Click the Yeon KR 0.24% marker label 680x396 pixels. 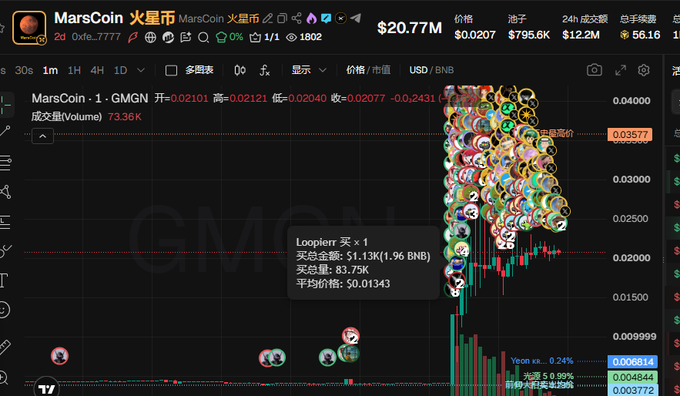[542, 361]
